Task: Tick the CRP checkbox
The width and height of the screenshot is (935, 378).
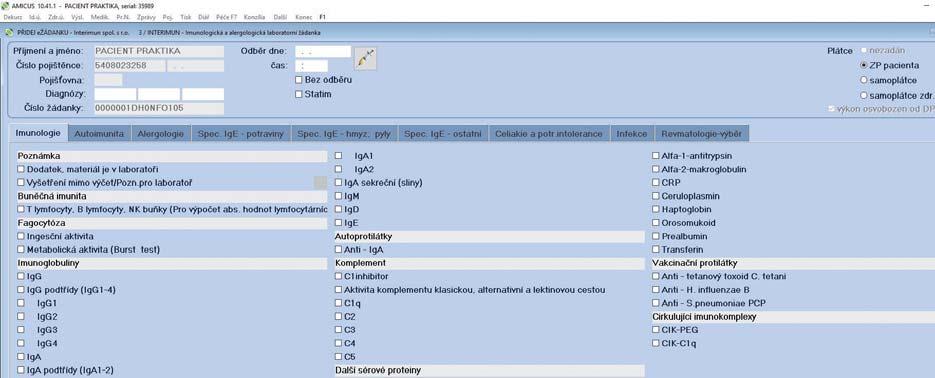Action: [x=656, y=183]
